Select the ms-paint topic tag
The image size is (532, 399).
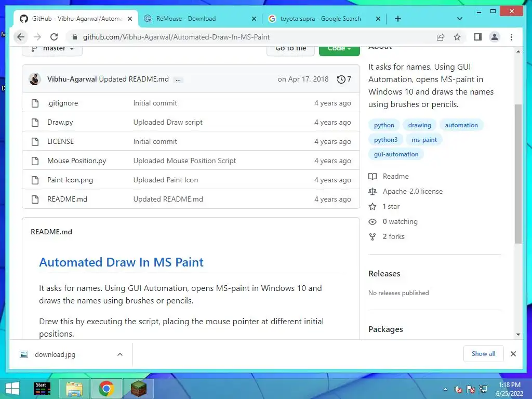(x=424, y=140)
